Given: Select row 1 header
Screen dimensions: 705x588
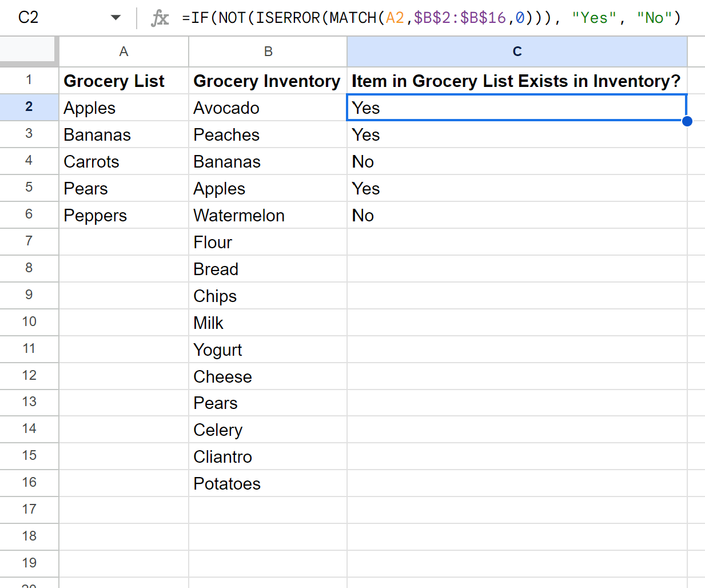Looking at the screenshot, I should (29, 81).
